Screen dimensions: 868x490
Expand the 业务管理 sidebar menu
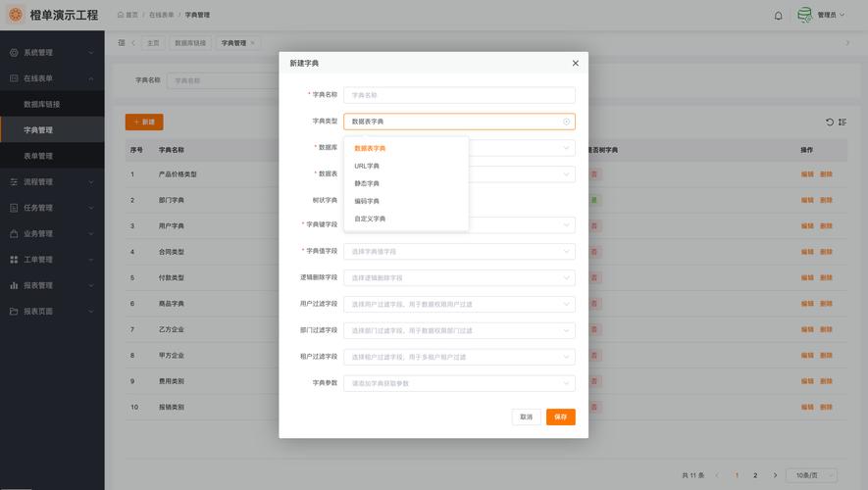tap(91, 234)
